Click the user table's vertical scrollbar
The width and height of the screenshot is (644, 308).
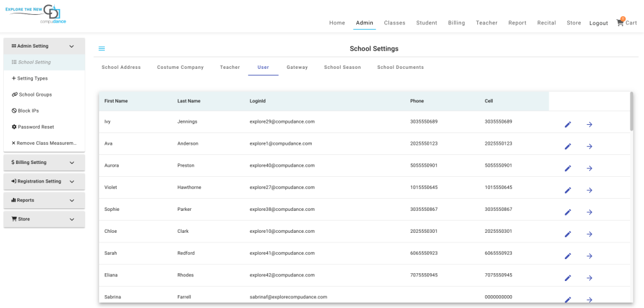(631, 111)
